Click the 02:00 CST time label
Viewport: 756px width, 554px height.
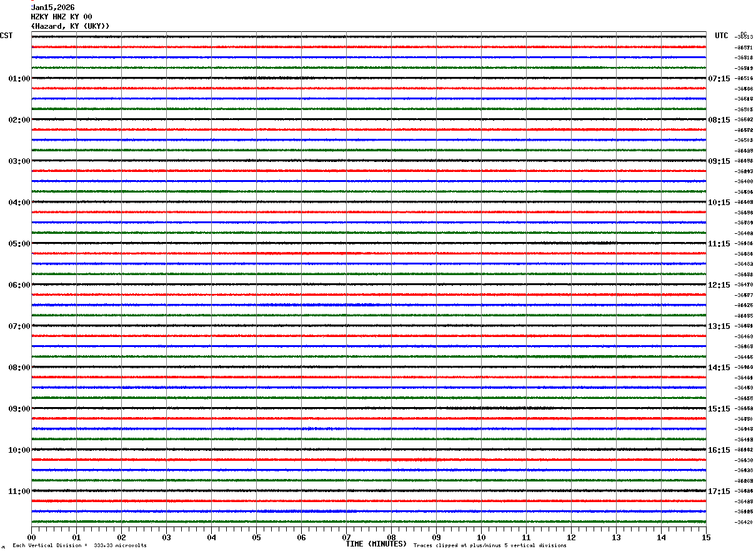coord(19,120)
